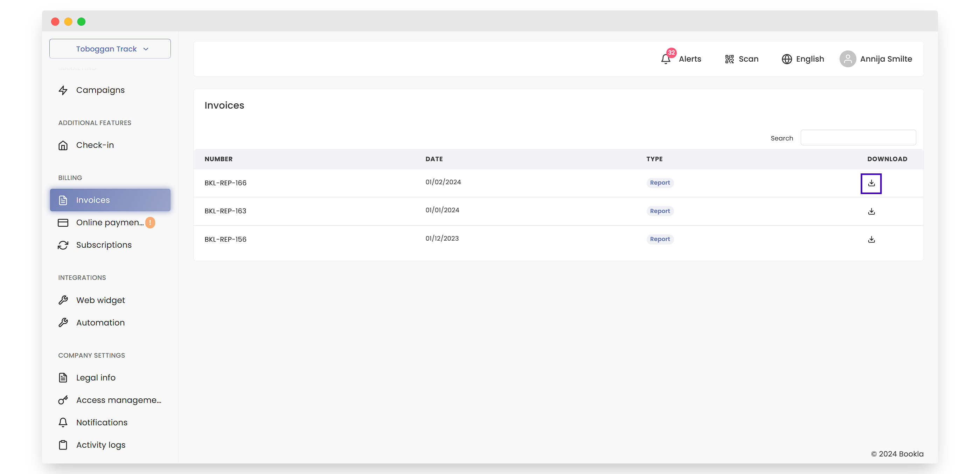Download invoice BKL-REP-156
The image size is (980, 474).
pyautogui.click(x=871, y=240)
